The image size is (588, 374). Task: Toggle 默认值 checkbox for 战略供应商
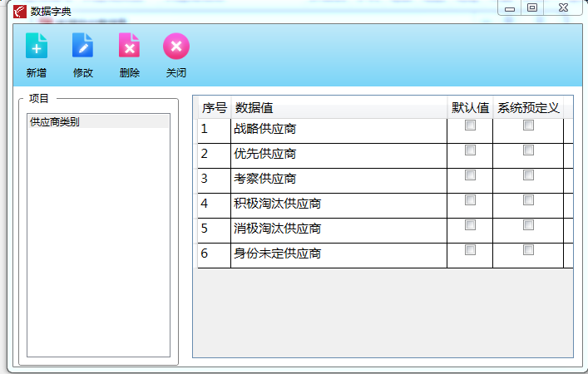[470, 125]
